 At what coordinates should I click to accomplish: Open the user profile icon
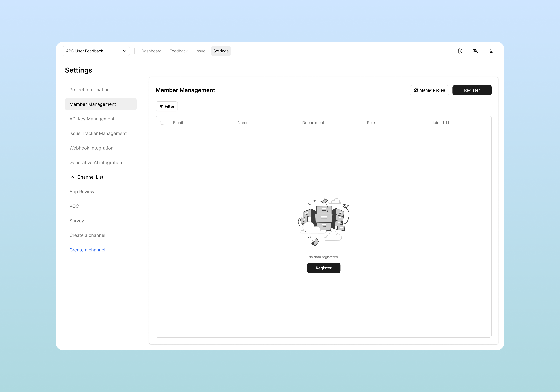[491, 51]
